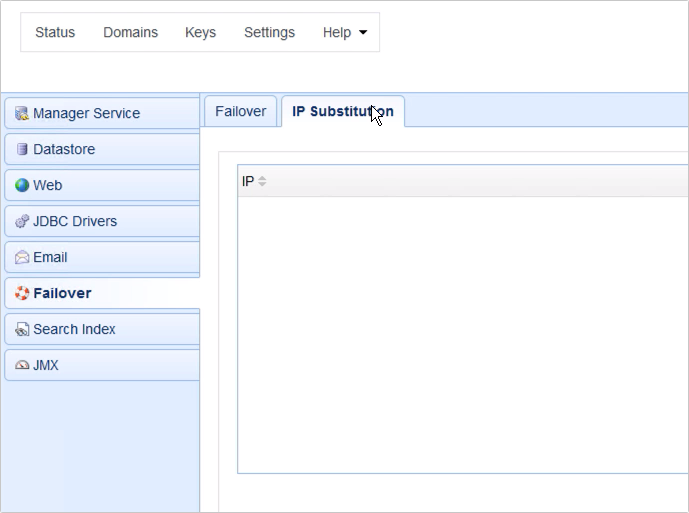Click inside the empty IP table body
This screenshot has width=689, height=513.
(460, 330)
